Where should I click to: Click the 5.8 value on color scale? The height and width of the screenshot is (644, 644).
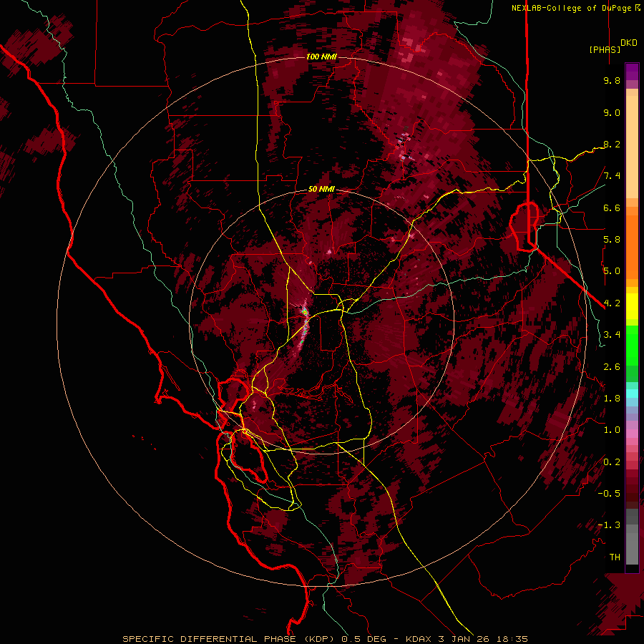(x=612, y=240)
